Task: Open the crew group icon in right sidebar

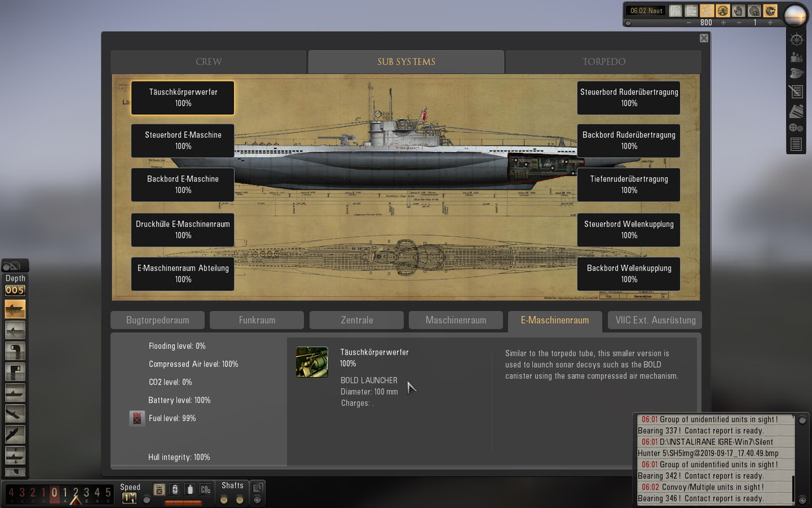Action: 796,57
